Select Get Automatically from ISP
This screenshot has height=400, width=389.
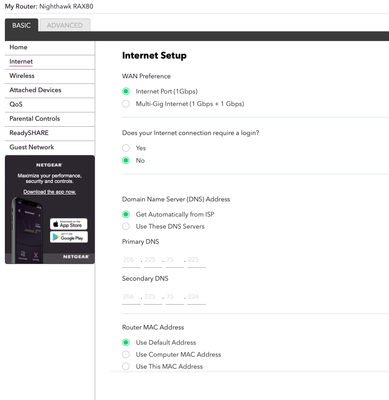click(126, 214)
